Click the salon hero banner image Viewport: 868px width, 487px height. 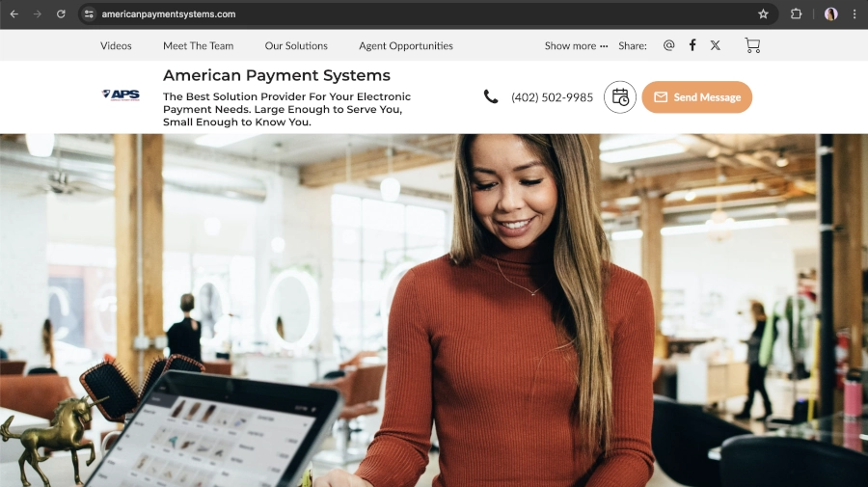point(434,311)
